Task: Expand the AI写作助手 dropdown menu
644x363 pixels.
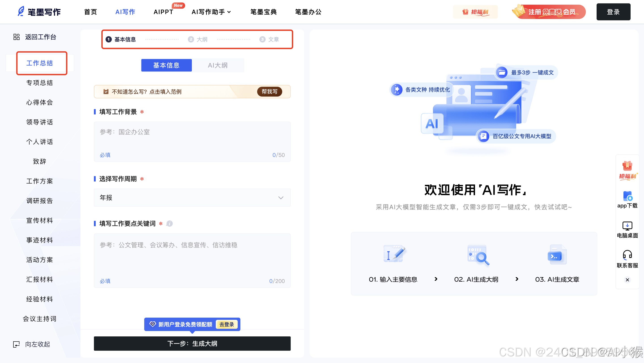Action: coord(211,12)
